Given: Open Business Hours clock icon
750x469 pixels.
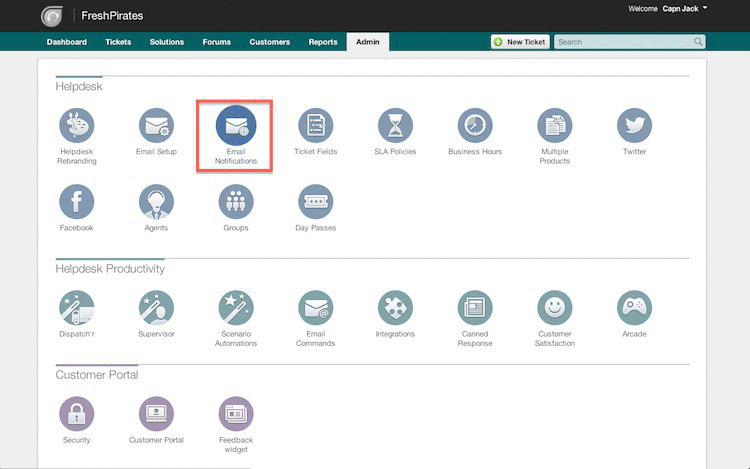Looking at the screenshot, I should coord(475,126).
